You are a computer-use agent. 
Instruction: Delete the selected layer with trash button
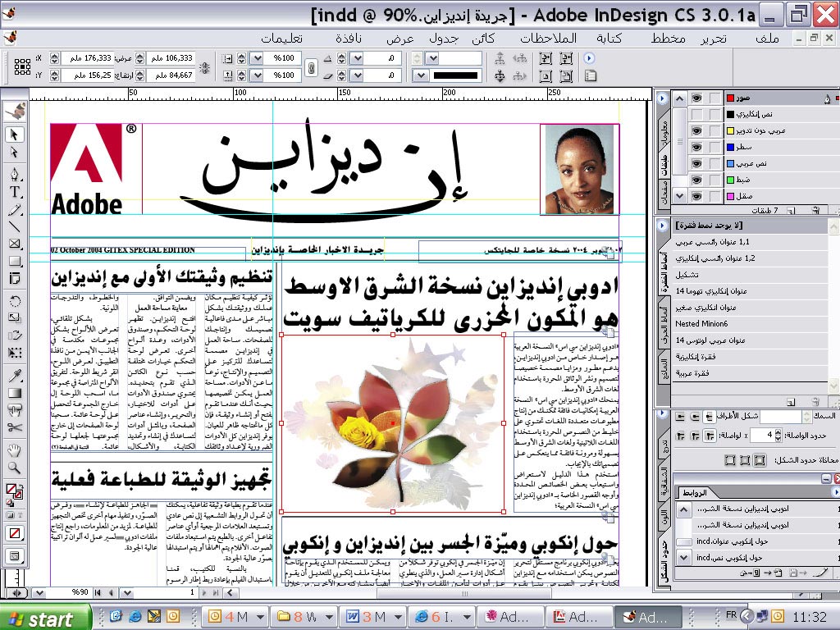(x=815, y=211)
